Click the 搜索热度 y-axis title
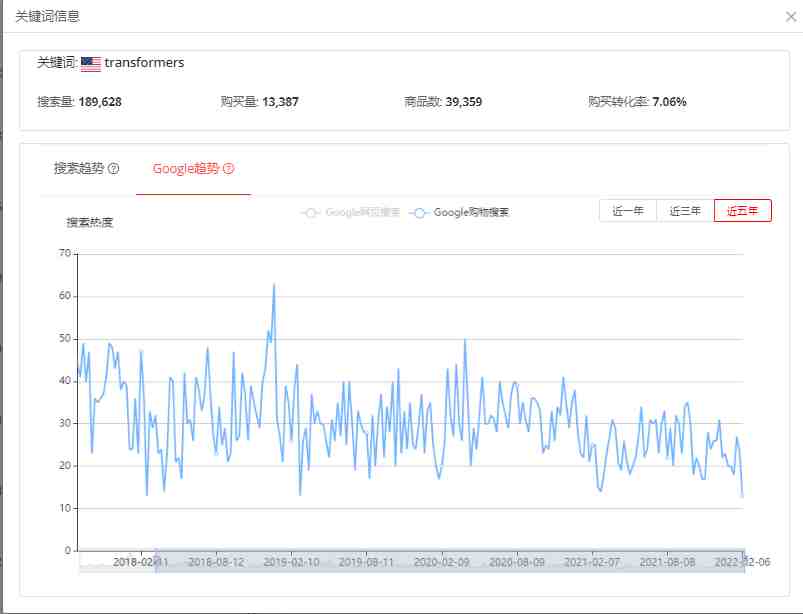This screenshot has width=803, height=614. [90, 222]
